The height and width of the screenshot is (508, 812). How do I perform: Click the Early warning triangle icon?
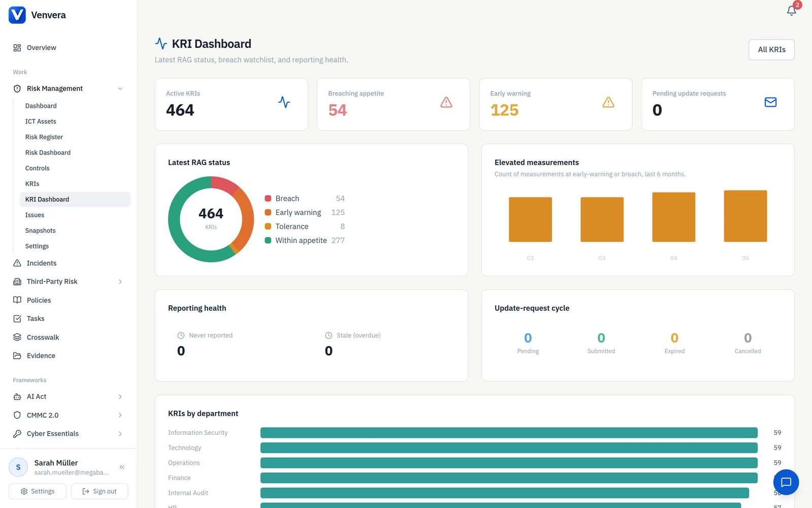point(608,102)
